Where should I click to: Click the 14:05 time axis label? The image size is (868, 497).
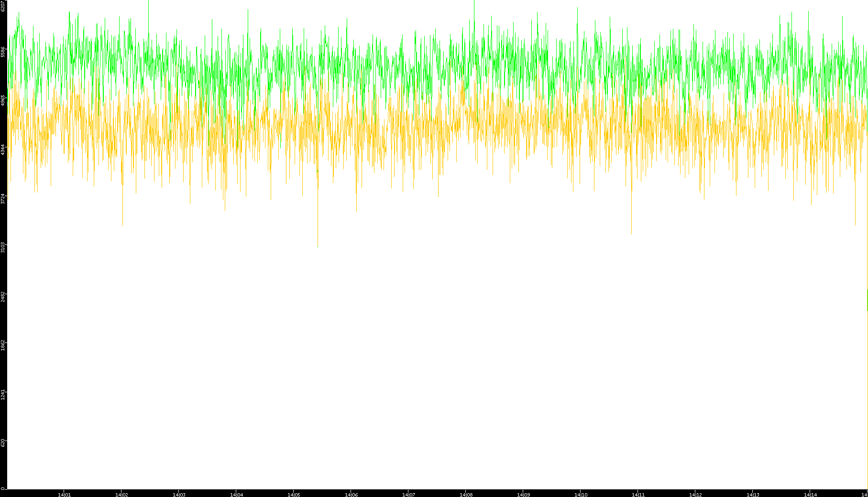(294, 494)
